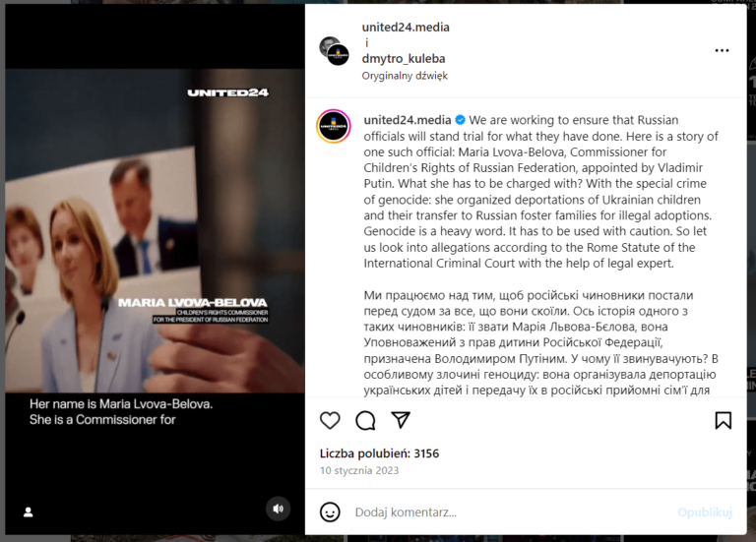
Task: Pause the video by clicking its frame
Action: pyautogui.click(x=155, y=230)
